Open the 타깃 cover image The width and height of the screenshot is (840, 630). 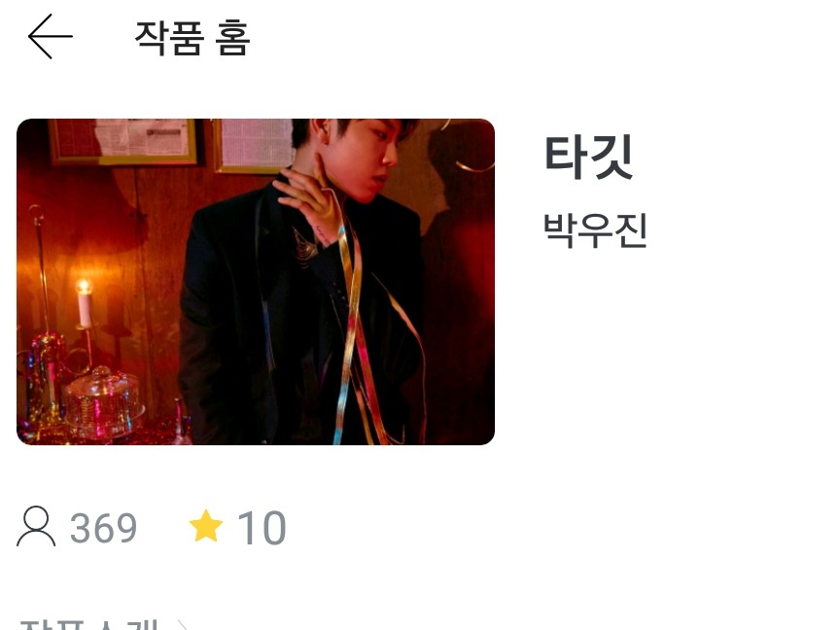pyautogui.click(x=256, y=282)
